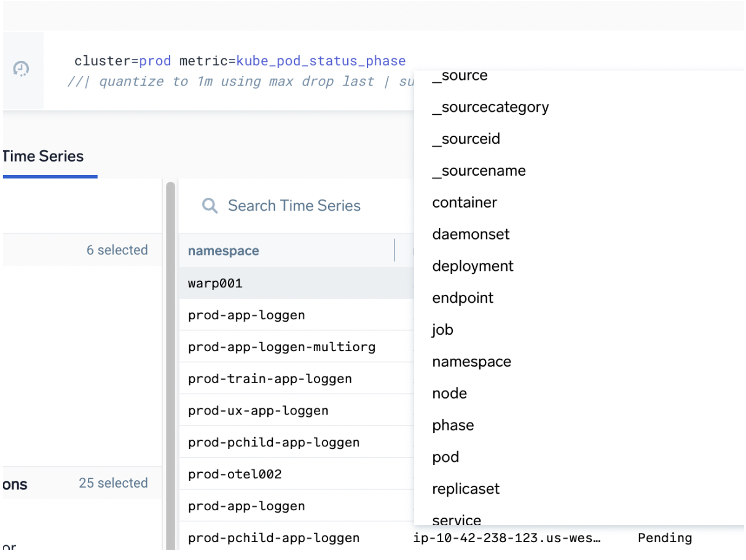Select "service" at the bottom of the list
746x560 pixels.
[x=456, y=520]
